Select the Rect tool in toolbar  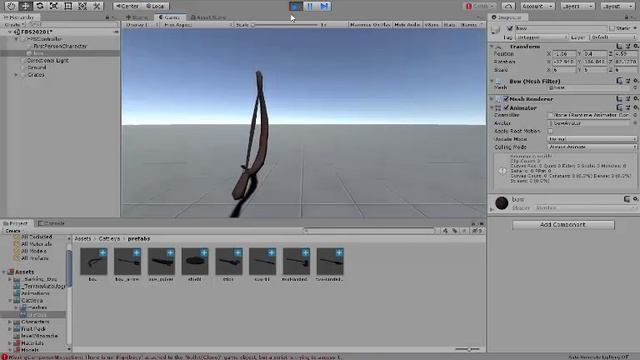coord(68,6)
